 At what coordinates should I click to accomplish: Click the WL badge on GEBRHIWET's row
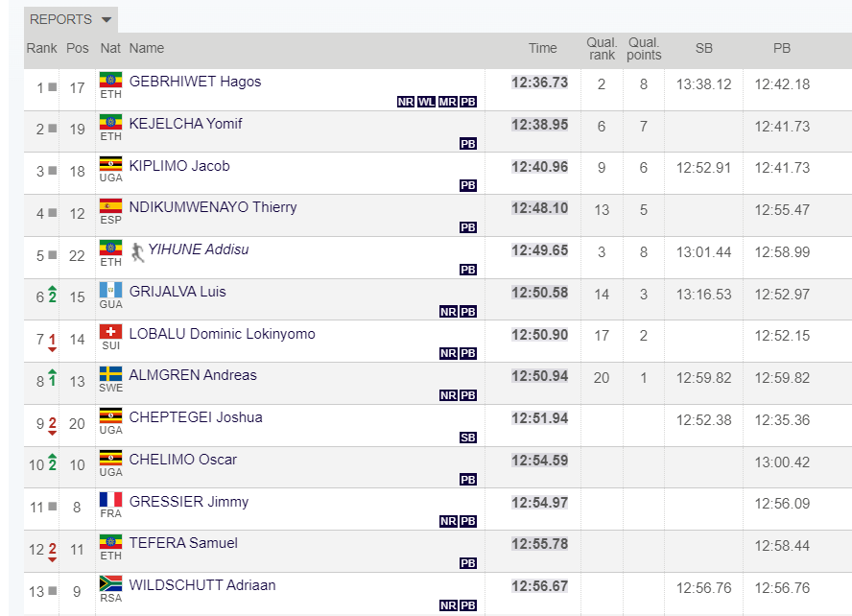(426, 102)
